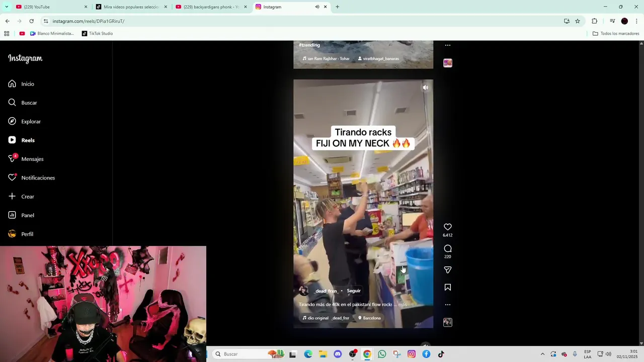Viewport: 644px width, 362px height.
Task: Open Chrome three-dot menu
Action: click(x=636, y=21)
